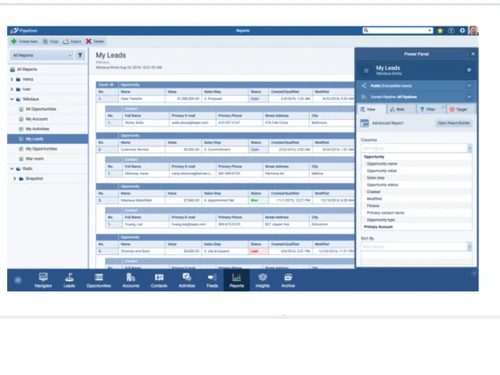This screenshot has height=375, width=500.
Task: Open the War room report
Action: (35, 159)
